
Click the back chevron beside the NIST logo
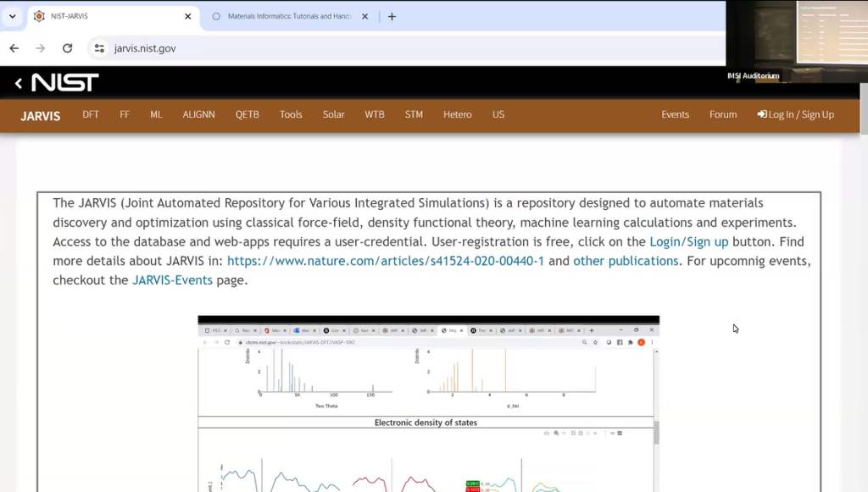point(19,83)
